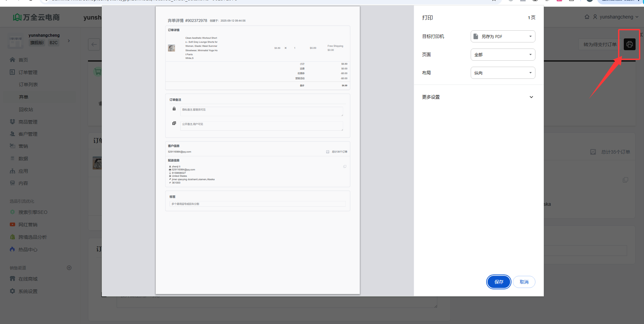This screenshot has height=324, width=644.
Task: Open 搜索引擎SEO in sidebar
Action: [33, 212]
